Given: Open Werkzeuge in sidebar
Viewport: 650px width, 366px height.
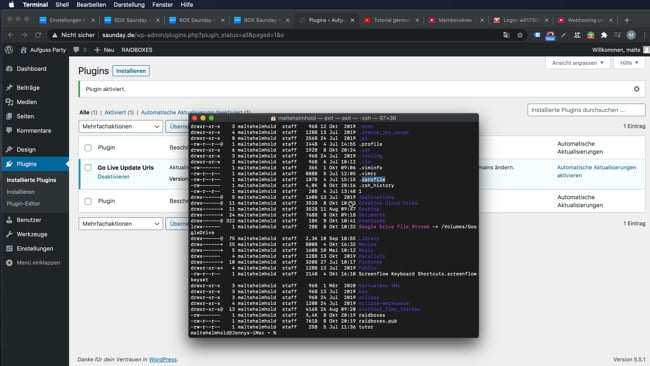Looking at the screenshot, I should pos(32,234).
